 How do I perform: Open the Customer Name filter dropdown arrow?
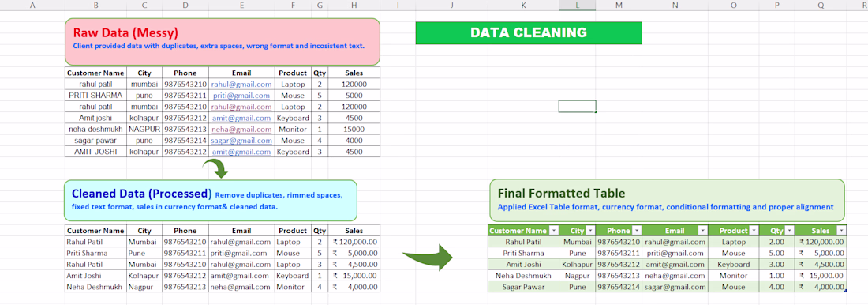pyautogui.click(x=554, y=231)
